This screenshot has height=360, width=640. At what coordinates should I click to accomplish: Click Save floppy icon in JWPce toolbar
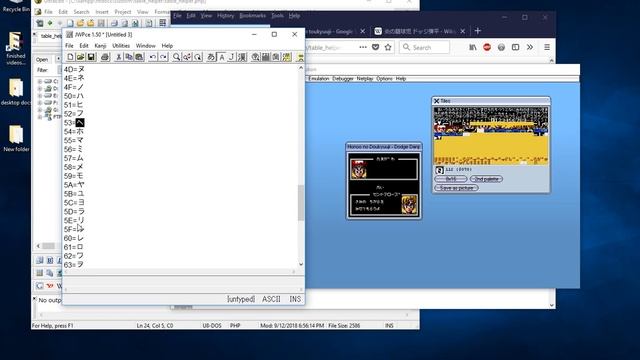[91, 57]
